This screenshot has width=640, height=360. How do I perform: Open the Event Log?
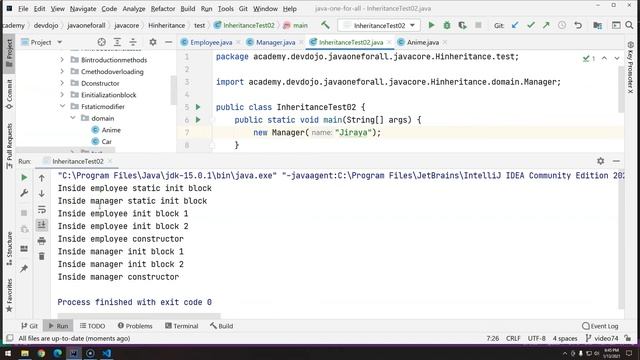coord(600,326)
